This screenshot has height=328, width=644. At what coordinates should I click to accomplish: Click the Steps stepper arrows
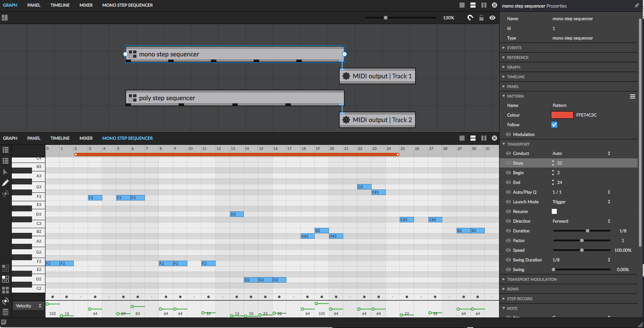click(x=553, y=163)
